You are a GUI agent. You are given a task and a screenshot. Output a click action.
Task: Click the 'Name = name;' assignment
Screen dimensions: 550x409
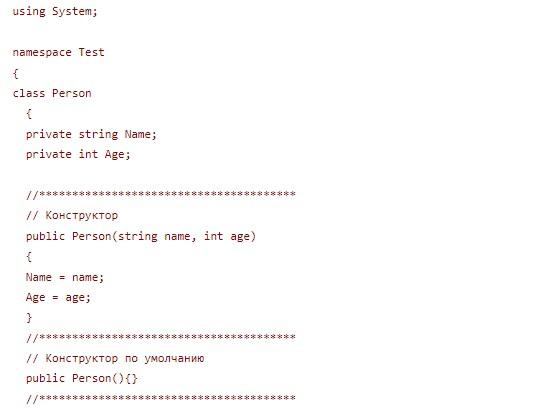pyautogui.click(x=65, y=277)
